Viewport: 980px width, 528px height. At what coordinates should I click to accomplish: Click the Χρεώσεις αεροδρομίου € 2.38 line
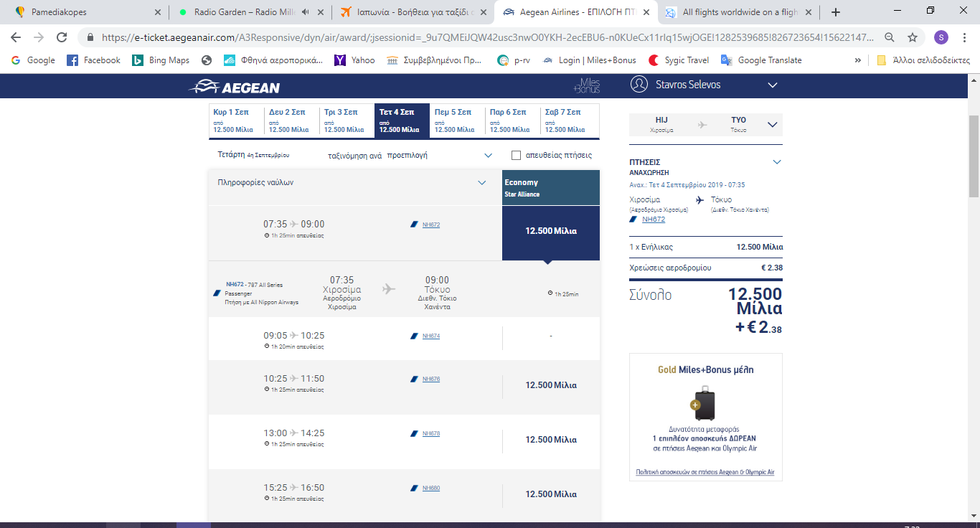[x=706, y=268]
